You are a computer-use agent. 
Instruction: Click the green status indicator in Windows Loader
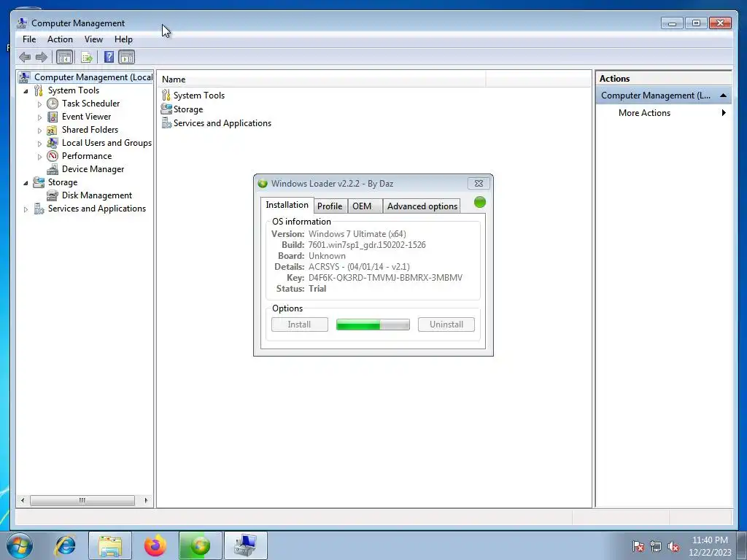point(480,203)
